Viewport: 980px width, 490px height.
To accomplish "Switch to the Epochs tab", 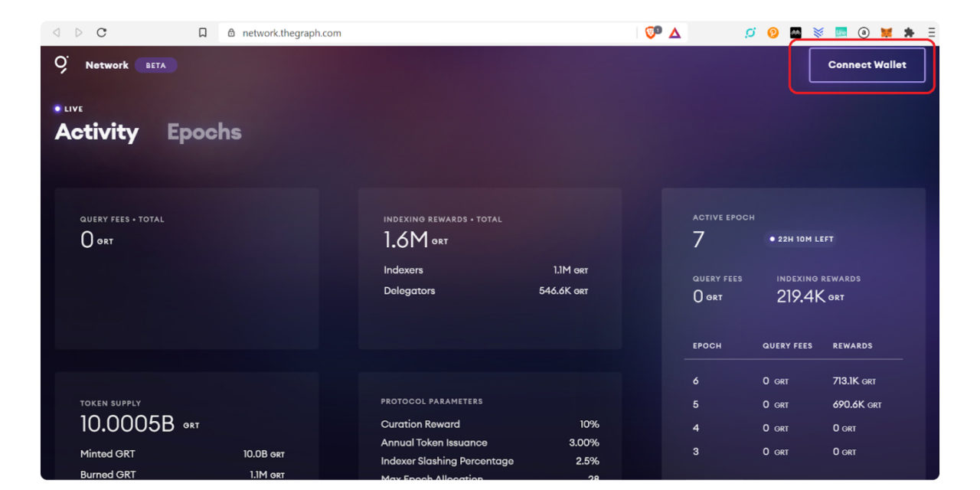I will (204, 132).
